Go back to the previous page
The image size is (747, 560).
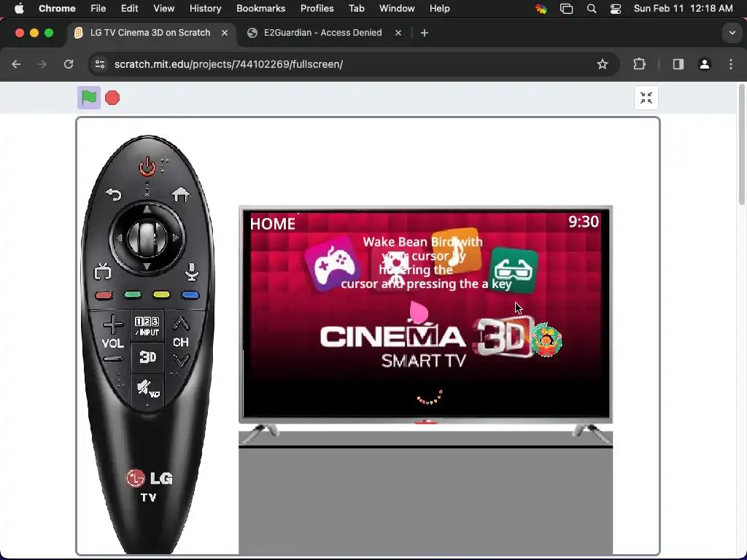pyautogui.click(x=16, y=64)
